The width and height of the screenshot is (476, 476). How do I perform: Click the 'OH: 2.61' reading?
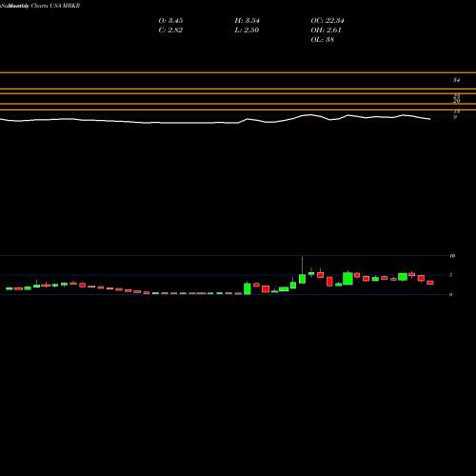coord(327,30)
